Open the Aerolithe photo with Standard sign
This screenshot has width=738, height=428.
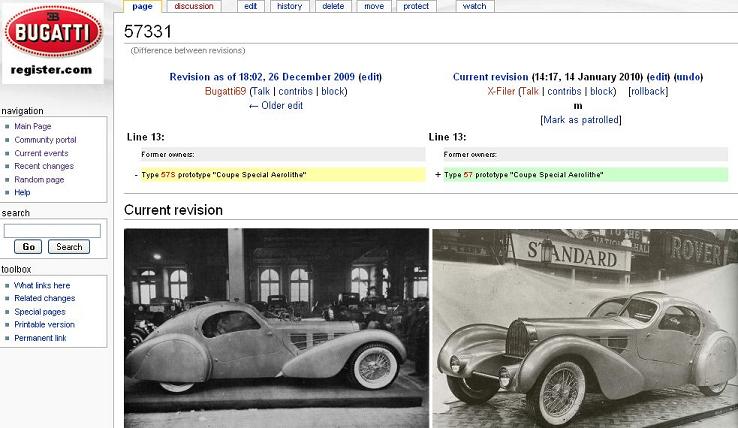tap(584, 328)
